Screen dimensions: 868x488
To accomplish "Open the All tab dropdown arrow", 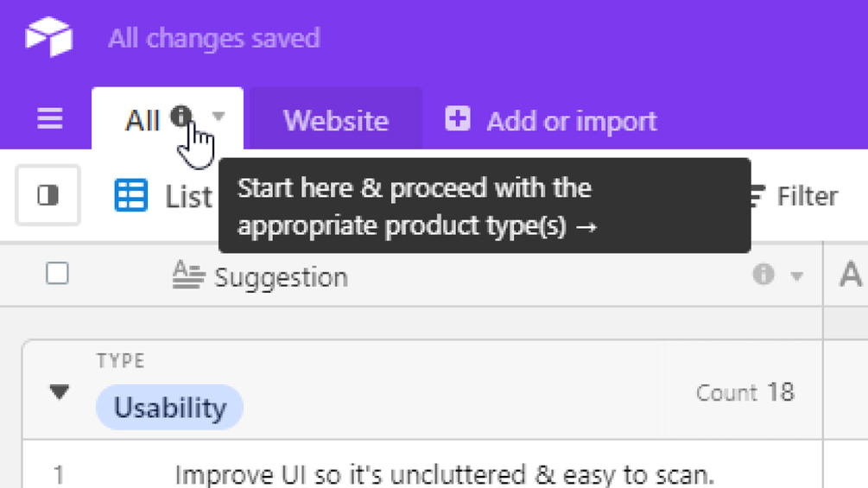I will 219,117.
